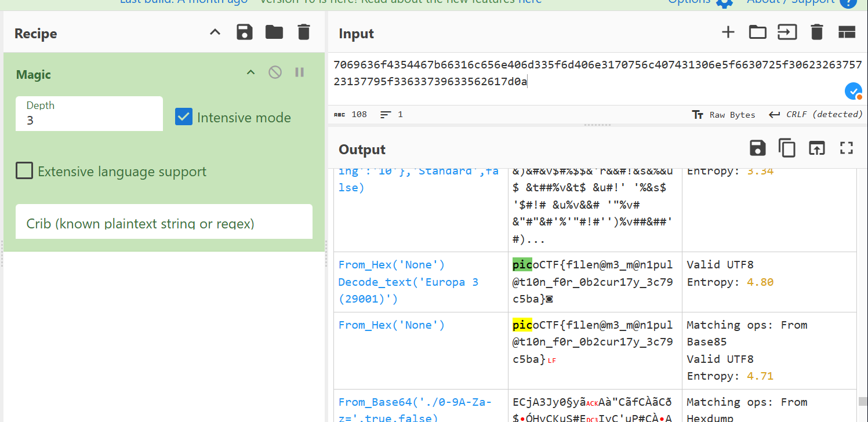Toggle Intensive mode checkbox
This screenshot has width=868, height=422.
pos(184,117)
